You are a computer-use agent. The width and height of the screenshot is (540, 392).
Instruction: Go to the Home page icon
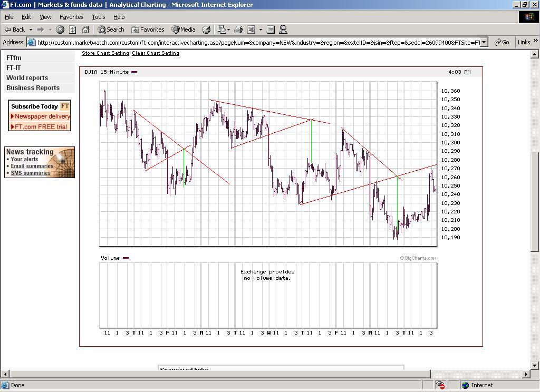(x=85, y=30)
